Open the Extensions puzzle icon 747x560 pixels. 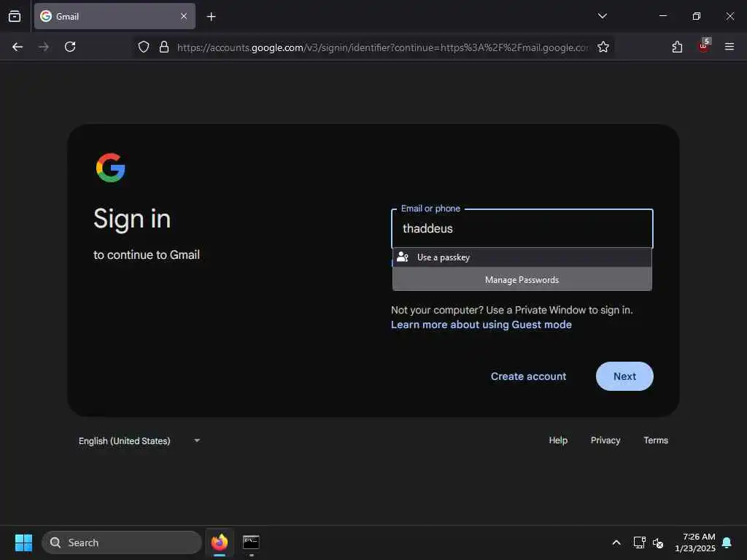677,47
